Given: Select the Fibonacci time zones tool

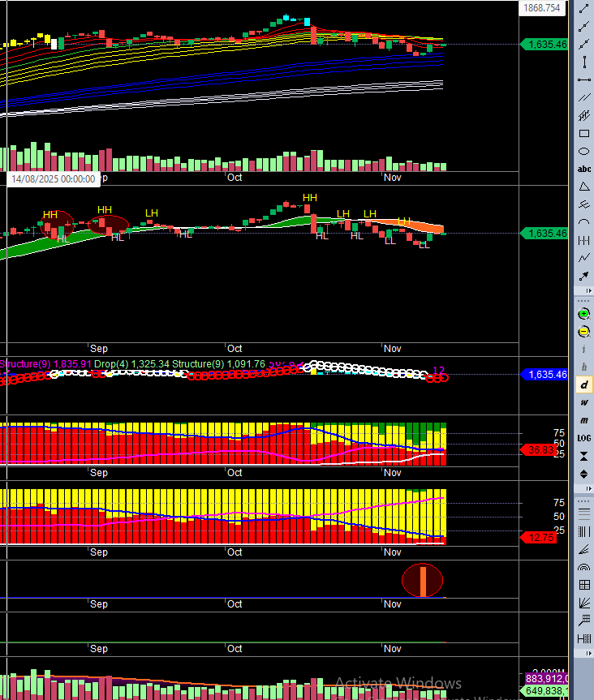Looking at the screenshot, I should point(583,532).
